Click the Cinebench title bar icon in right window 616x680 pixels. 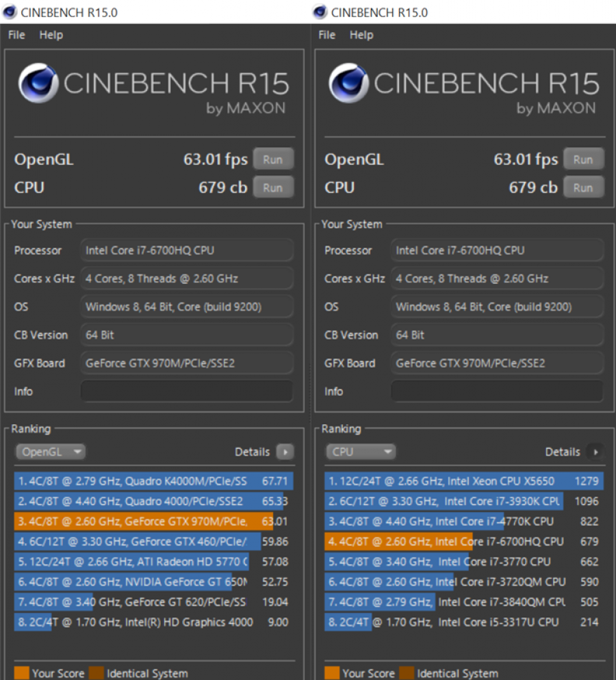320,12
